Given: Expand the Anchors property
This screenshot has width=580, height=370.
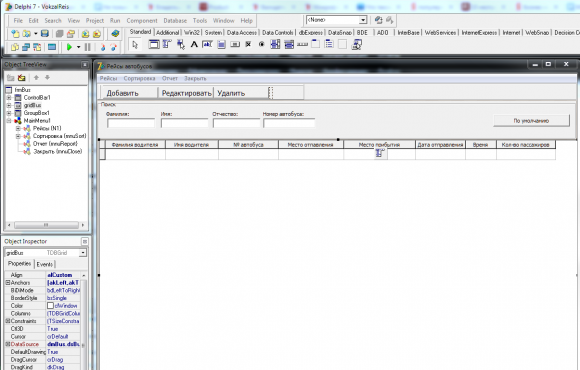Looking at the screenshot, I should coord(7,283).
